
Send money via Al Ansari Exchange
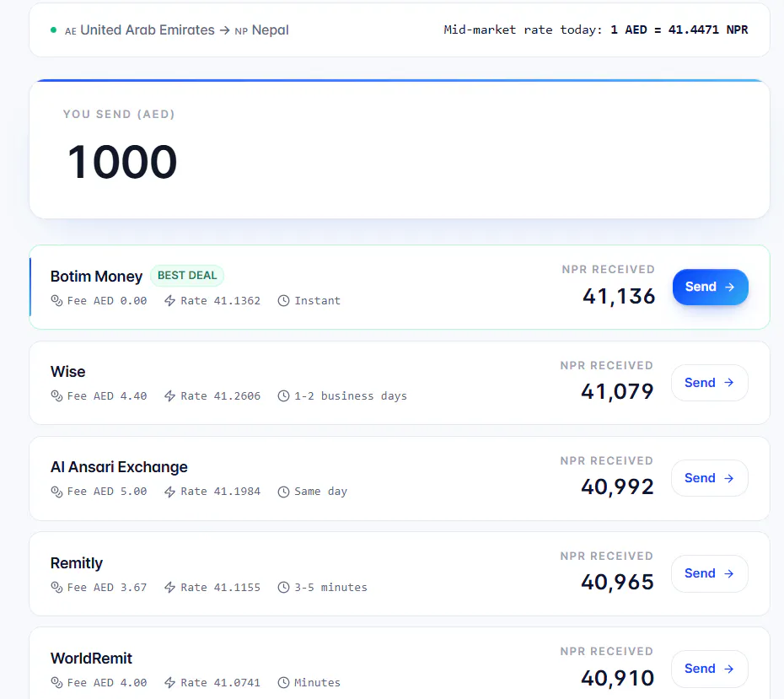point(710,478)
